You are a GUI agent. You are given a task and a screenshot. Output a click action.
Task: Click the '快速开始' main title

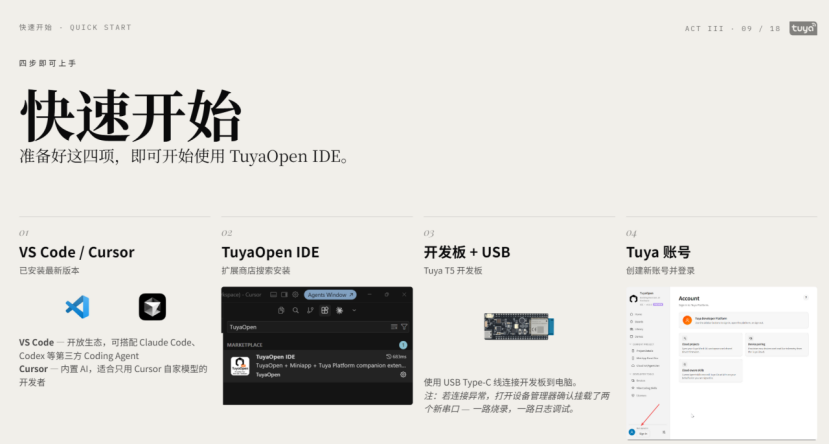click(131, 115)
